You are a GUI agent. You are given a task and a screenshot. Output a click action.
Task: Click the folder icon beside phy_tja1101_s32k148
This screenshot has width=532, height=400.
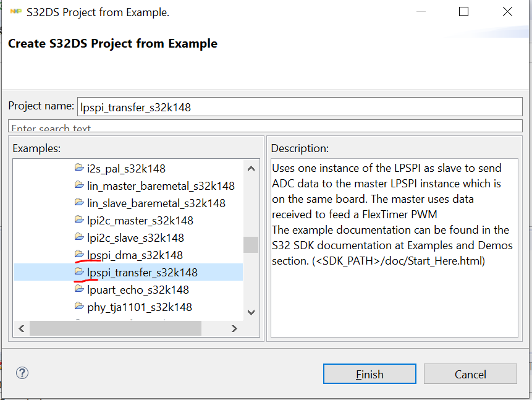80,307
